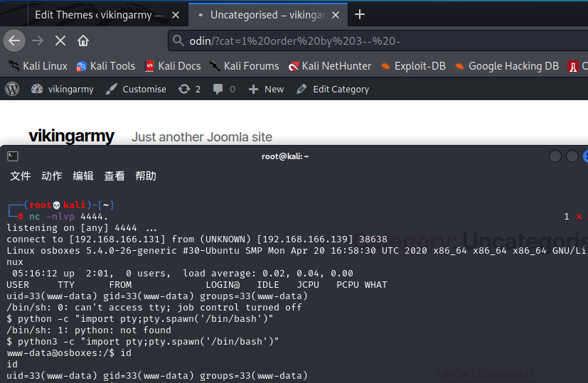
Task: Open the 帮助 menu in the terminal
Action: [x=146, y=176]
